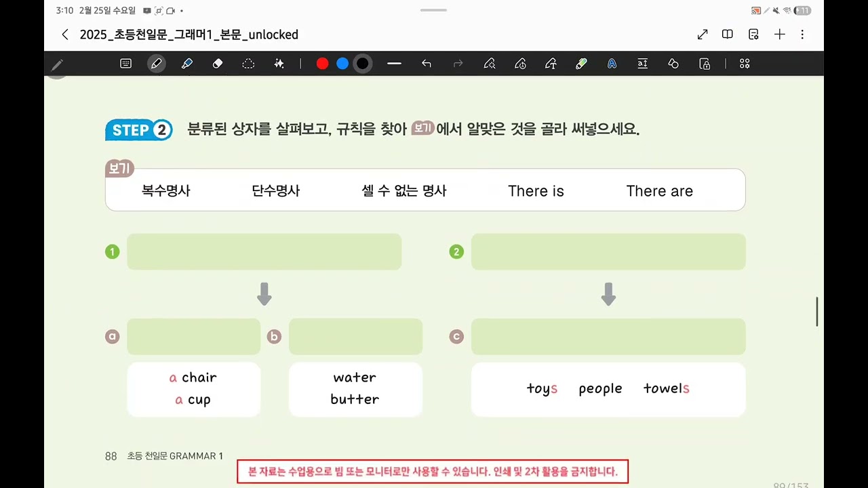This screenshot has height=488, width=868.
Task: Go back using the back arrow
Action: click(65, 35)
